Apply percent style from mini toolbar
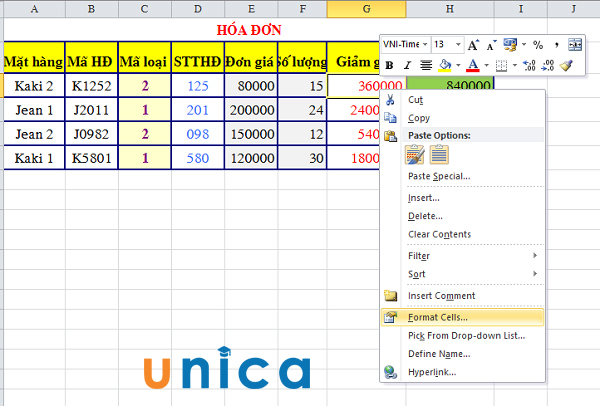This screenshot has width=600, height=406. [537, 45]
